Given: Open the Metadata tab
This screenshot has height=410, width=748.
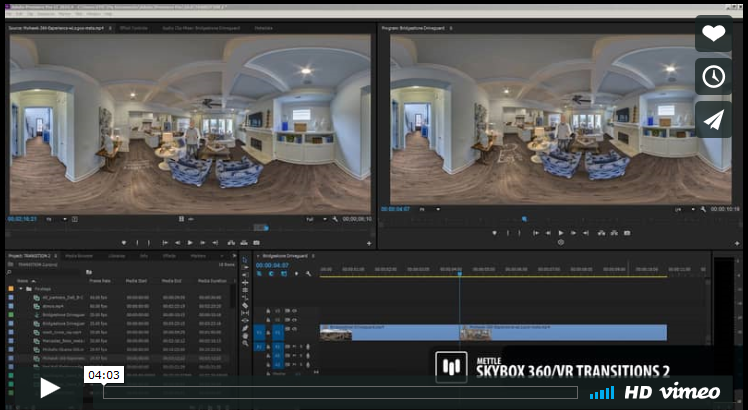Looking at the screenshot, I should pyautogui.click(x=263, y=28).
